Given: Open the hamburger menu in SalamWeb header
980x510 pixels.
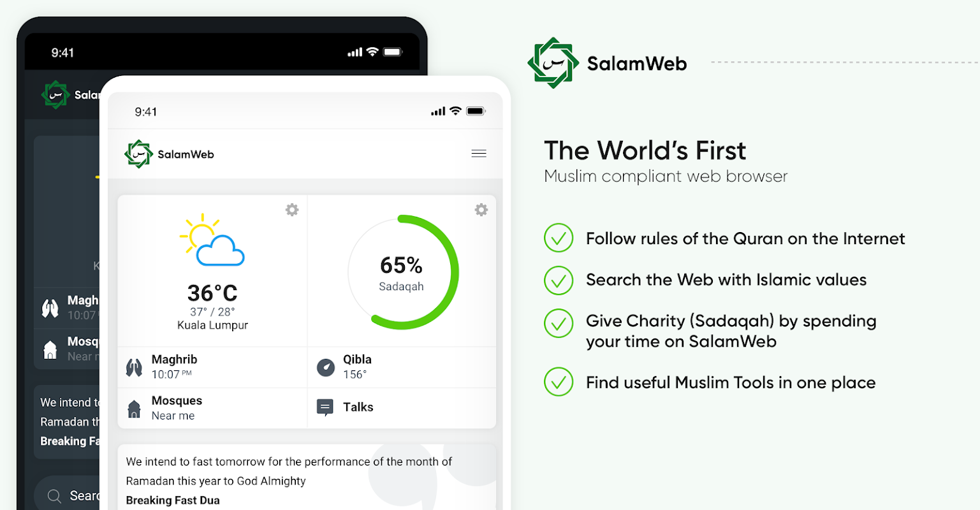Looking at the screenshot, I should coord(479,154).
